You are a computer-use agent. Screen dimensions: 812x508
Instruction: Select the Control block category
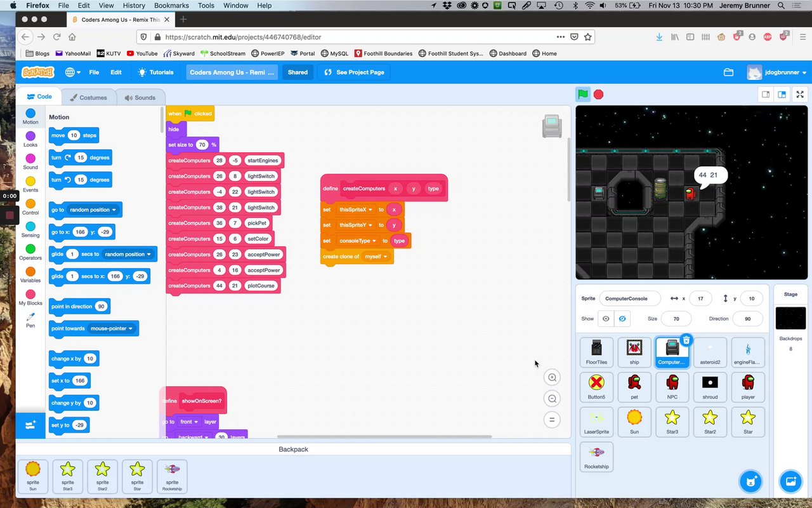pos(30,207)
